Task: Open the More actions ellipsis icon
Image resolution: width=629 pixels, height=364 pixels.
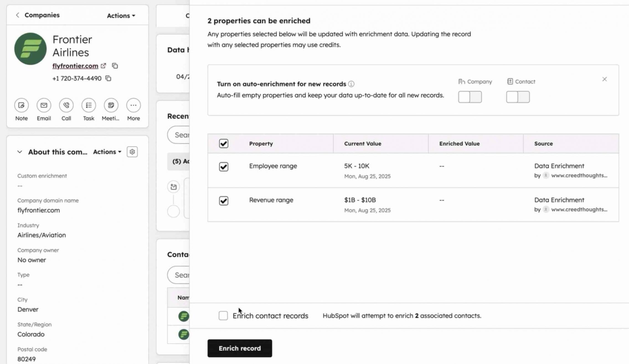Action: [133, 105]
